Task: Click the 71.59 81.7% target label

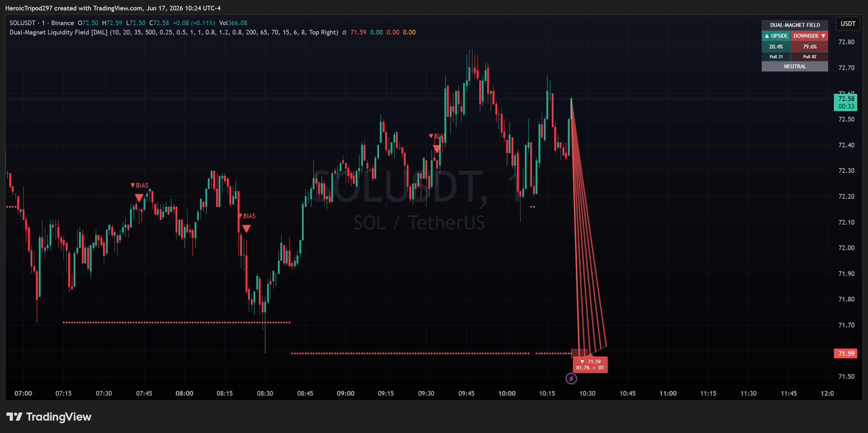Action: 590,365
